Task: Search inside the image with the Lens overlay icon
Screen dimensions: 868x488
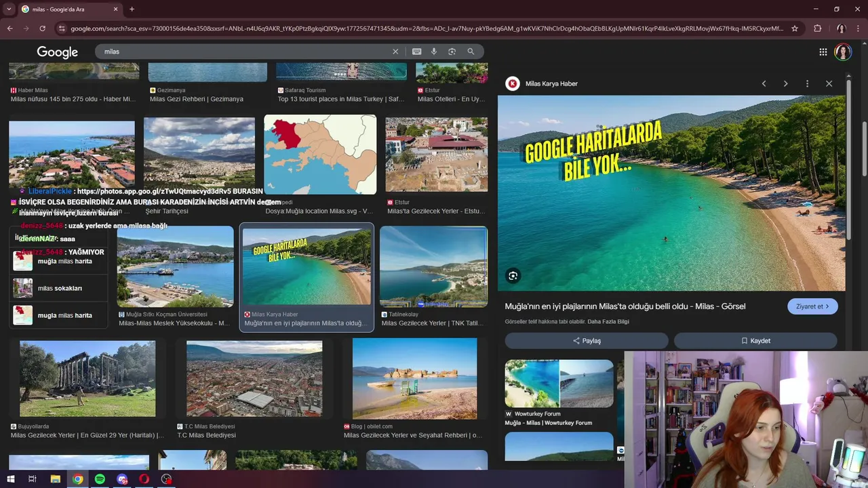Action: tap(513, 276)
